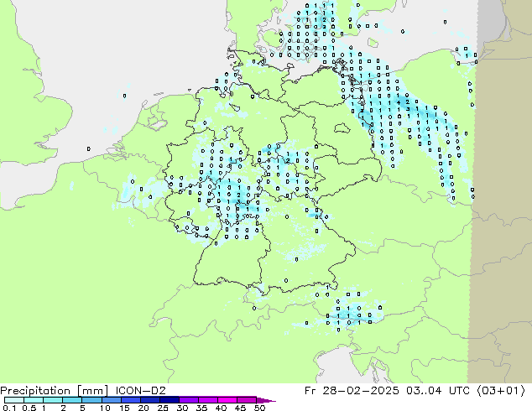Click the 5 to 10 mm legend swatch

91,400
